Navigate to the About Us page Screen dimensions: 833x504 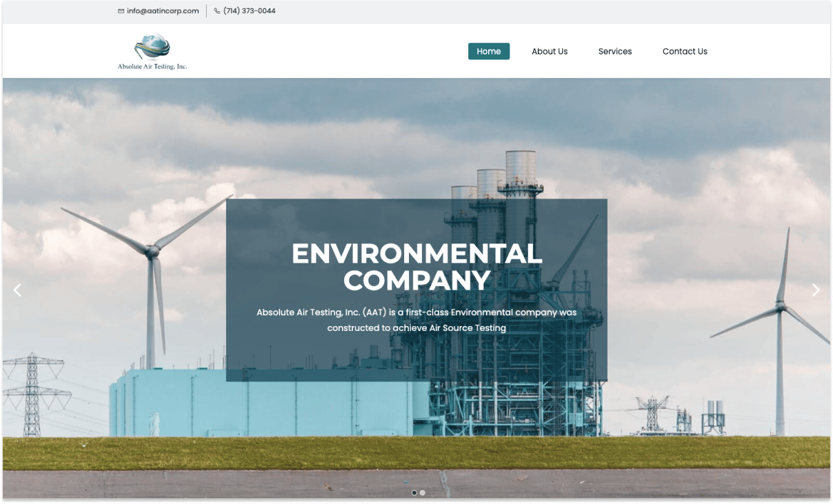pyautogui.click(x=550, y=51)
